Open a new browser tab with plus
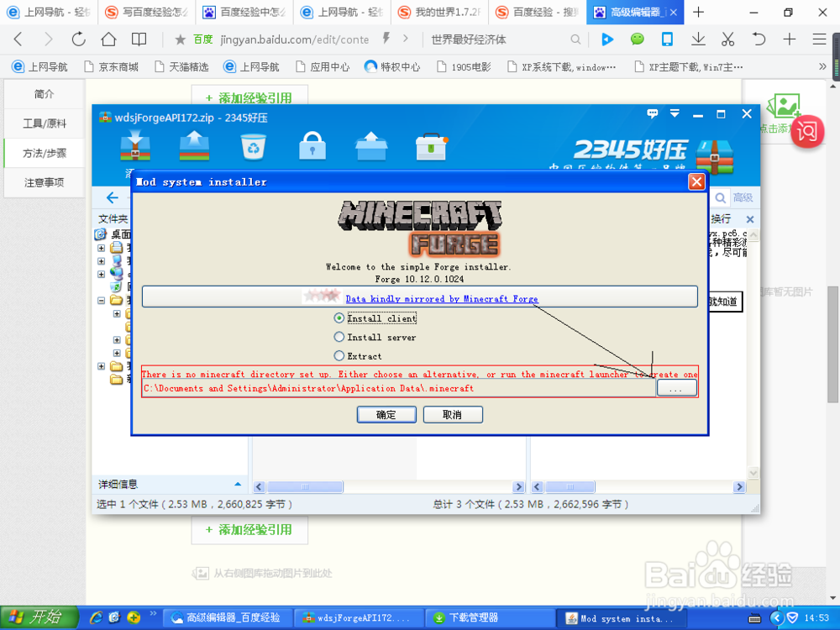Image resolution: width=840 pixels, height=630 pixels. (699, 13)
